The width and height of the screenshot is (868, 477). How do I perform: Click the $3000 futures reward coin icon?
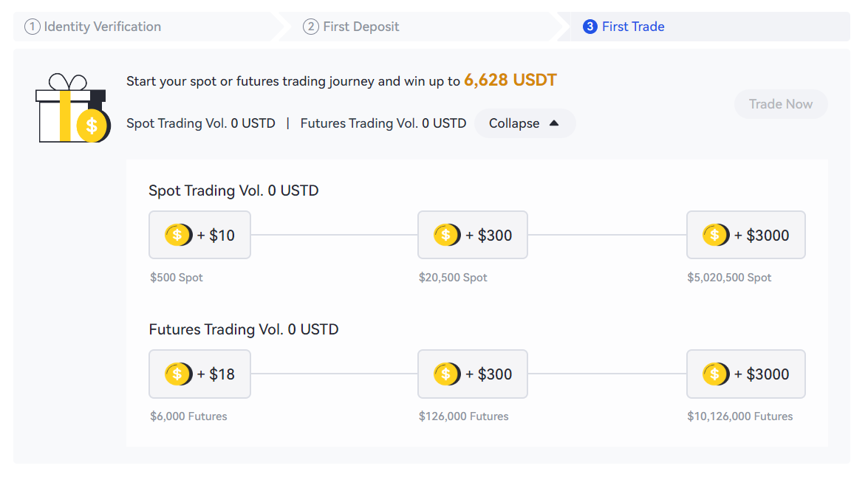point(715,374)
